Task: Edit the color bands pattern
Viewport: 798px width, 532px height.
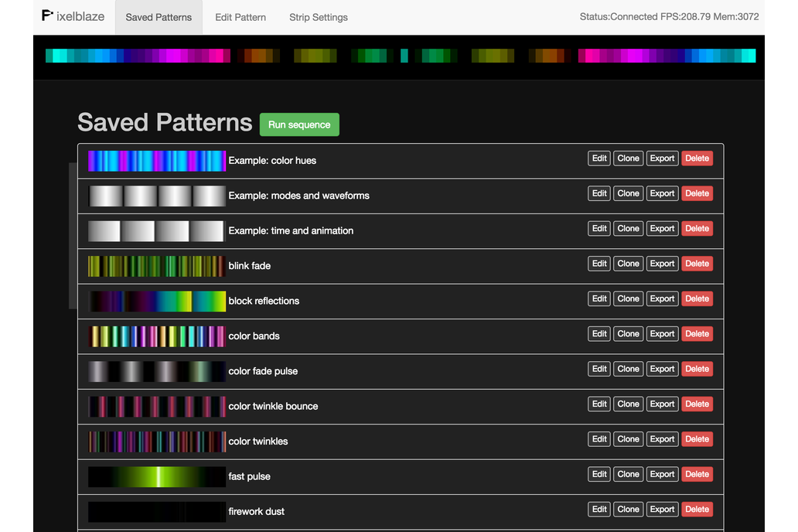Action: point(599,334)
